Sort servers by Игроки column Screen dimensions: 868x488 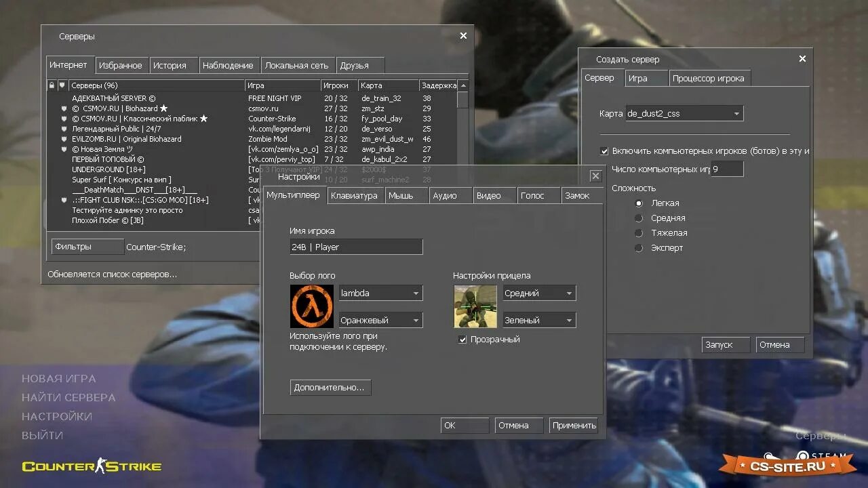pyautogui.click(x=339, y=85)
